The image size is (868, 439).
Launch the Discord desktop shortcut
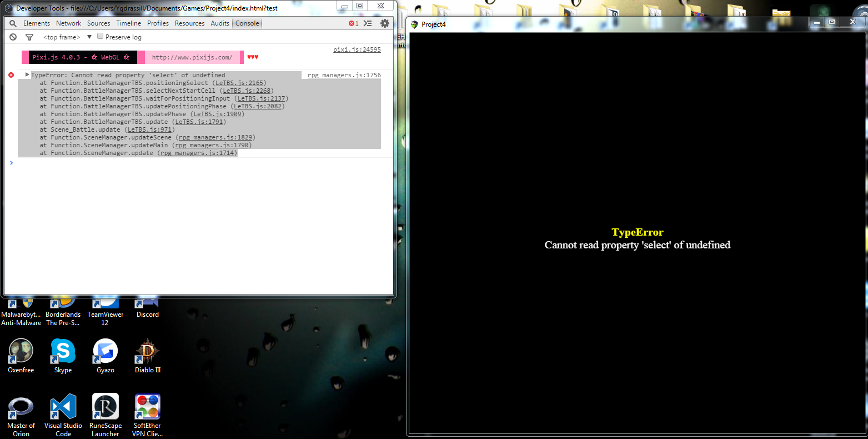pyautogui.click(x=148, y=308)
